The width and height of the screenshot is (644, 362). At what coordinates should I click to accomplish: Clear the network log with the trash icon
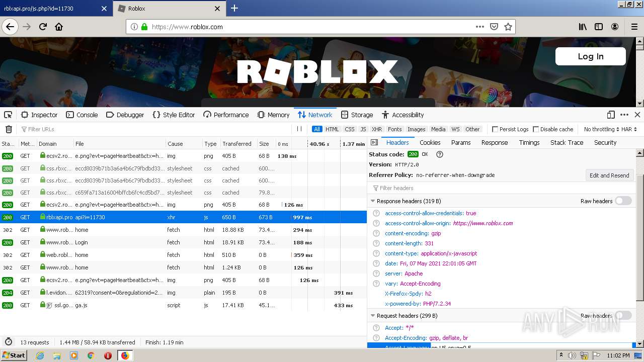click(x=9, y=129)
